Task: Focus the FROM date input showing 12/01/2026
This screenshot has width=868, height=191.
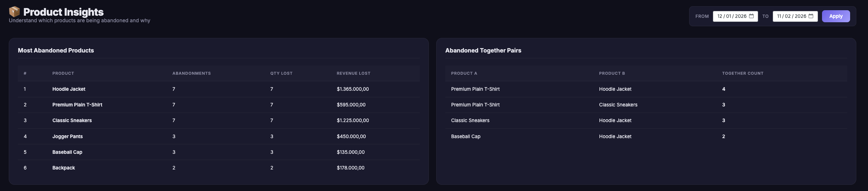Action: tap(731, 16)
